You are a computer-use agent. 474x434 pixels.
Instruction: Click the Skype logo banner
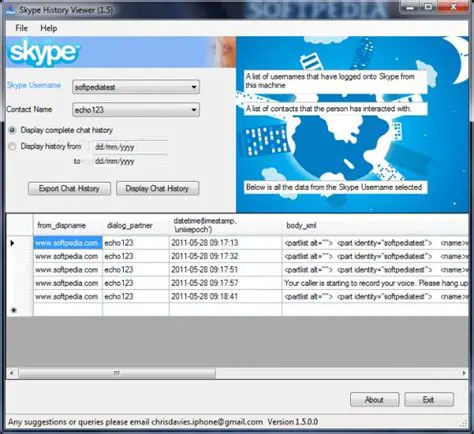coord(121,52)
